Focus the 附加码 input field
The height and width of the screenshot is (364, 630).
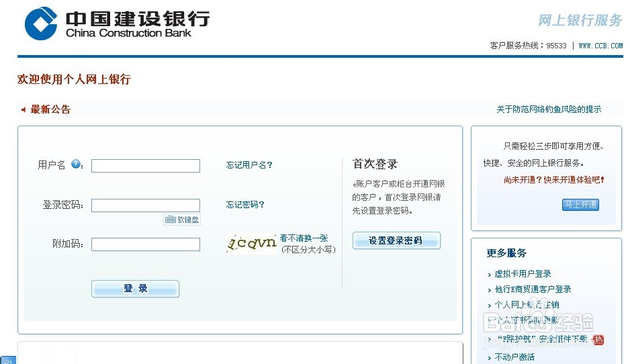[146, 244]
